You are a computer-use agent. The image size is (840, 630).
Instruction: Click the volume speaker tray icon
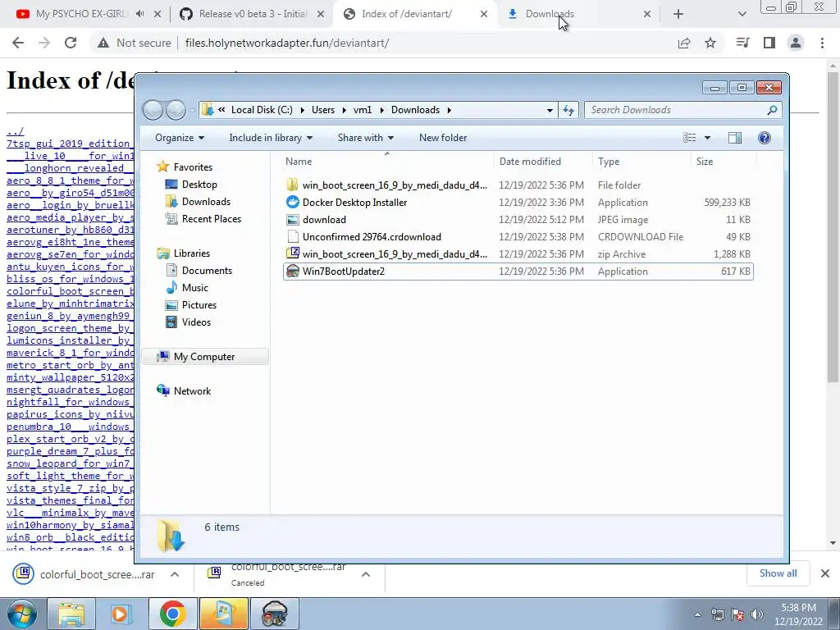(x=756, y=614)
